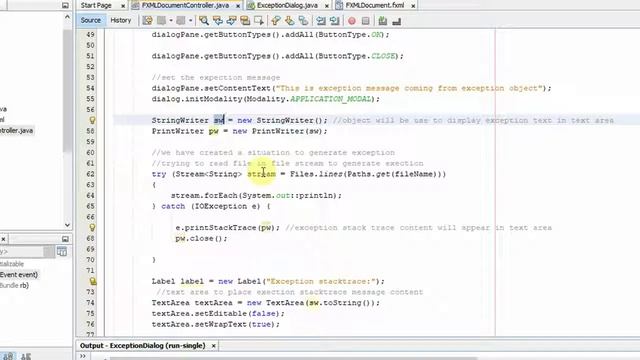Viewport: 640px width, 360px height.
Task: Click Shift Line Left icon
Action: tap(321, 20)
